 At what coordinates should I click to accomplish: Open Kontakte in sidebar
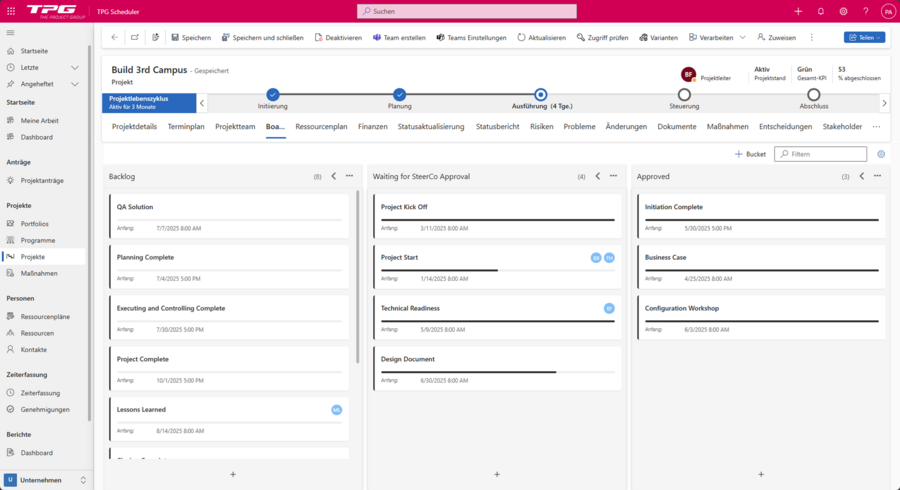(33, 349)
